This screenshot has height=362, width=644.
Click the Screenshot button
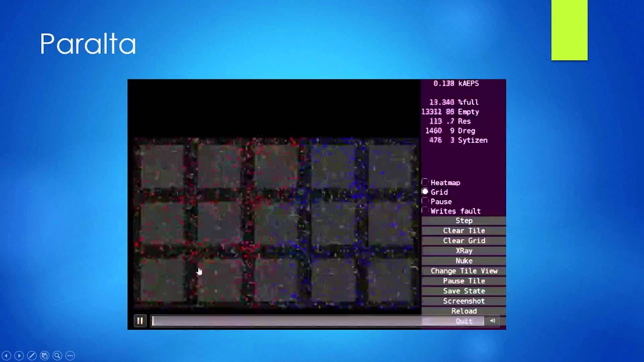point(464,301)
